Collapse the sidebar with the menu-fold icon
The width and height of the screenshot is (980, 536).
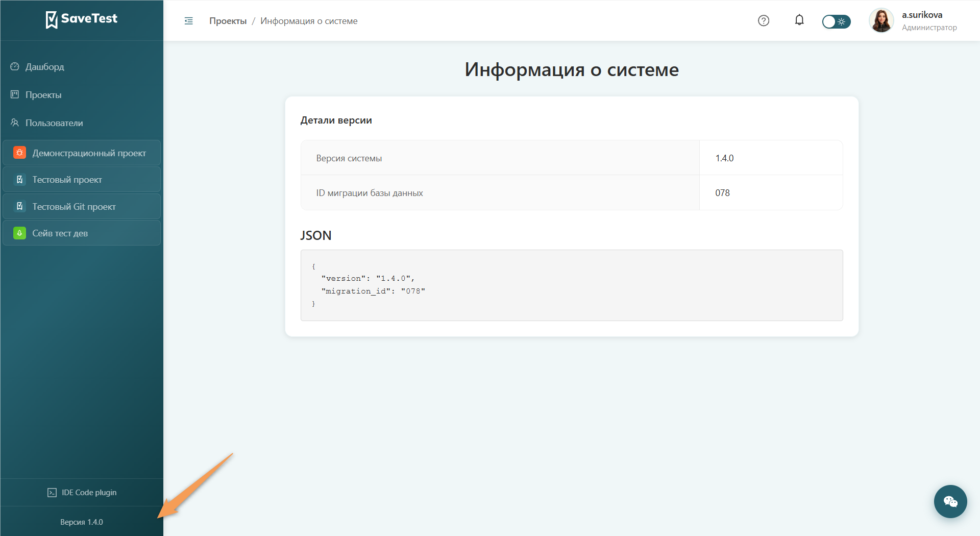pyautogui.click(x=189, y=21)
